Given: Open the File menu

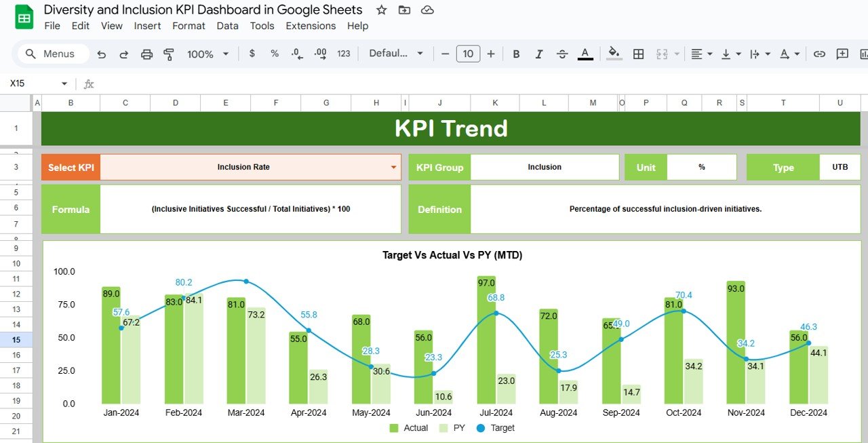Looking at the screenshot, I should [52, 26].
